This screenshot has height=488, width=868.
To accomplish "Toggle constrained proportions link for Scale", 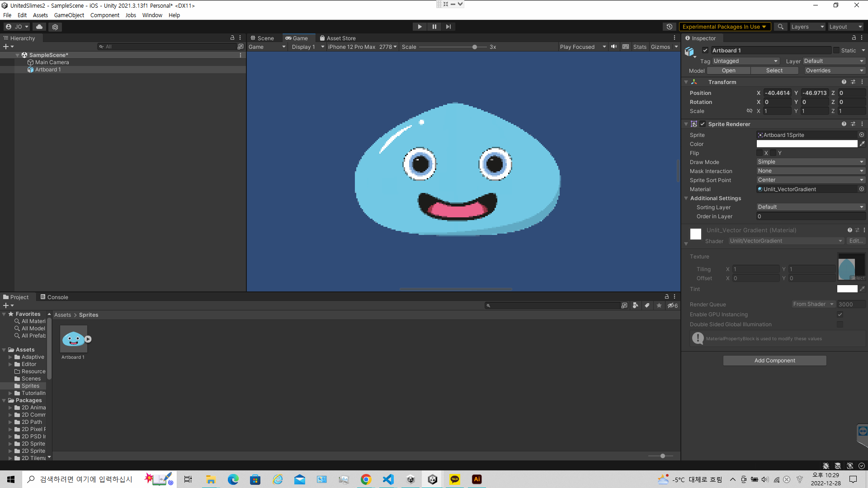I will point(749,111).
